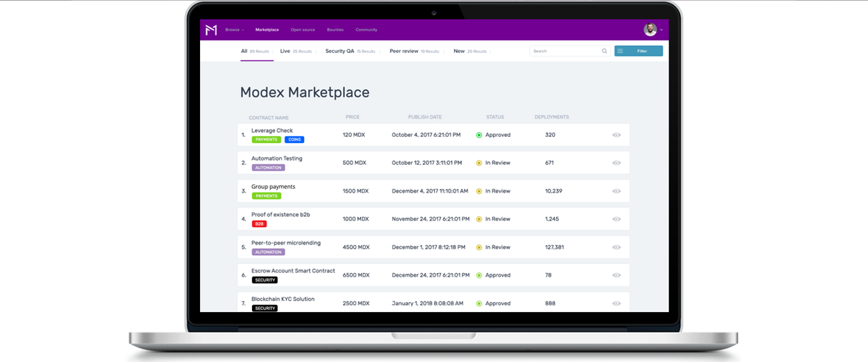Switch to the Live tab

(x=296, y=51)
